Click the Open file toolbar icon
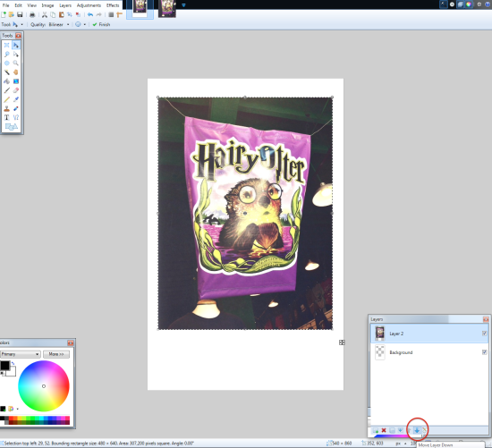Image resolution: width=492 pixels, height=448 pixels. (12, 14)
